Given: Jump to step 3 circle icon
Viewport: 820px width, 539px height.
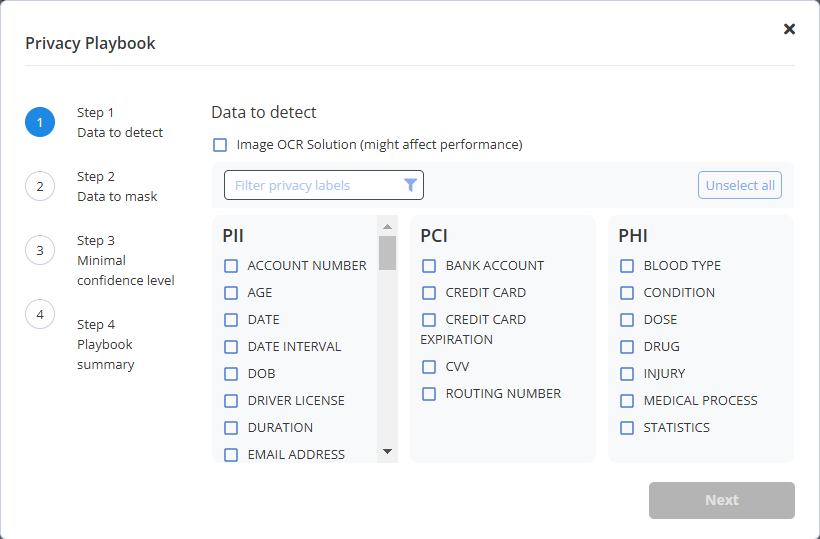Looking at the screenshot, I should (x=40, y=250).
